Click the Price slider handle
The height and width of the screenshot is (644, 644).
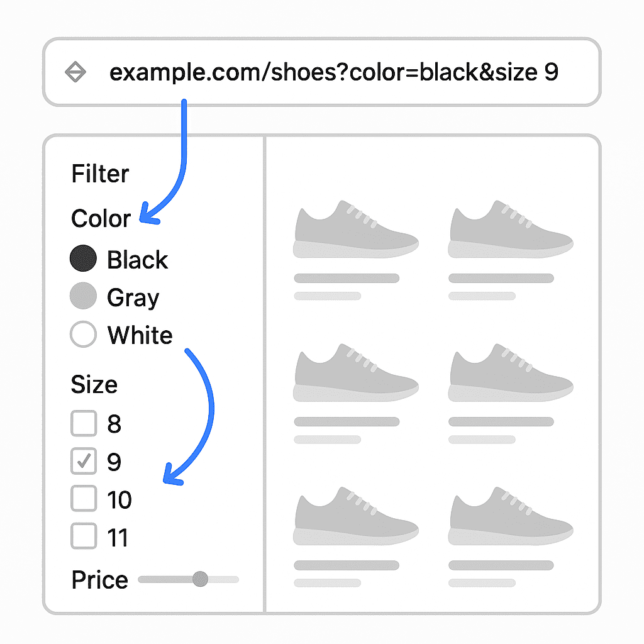[x=200, y=579]
